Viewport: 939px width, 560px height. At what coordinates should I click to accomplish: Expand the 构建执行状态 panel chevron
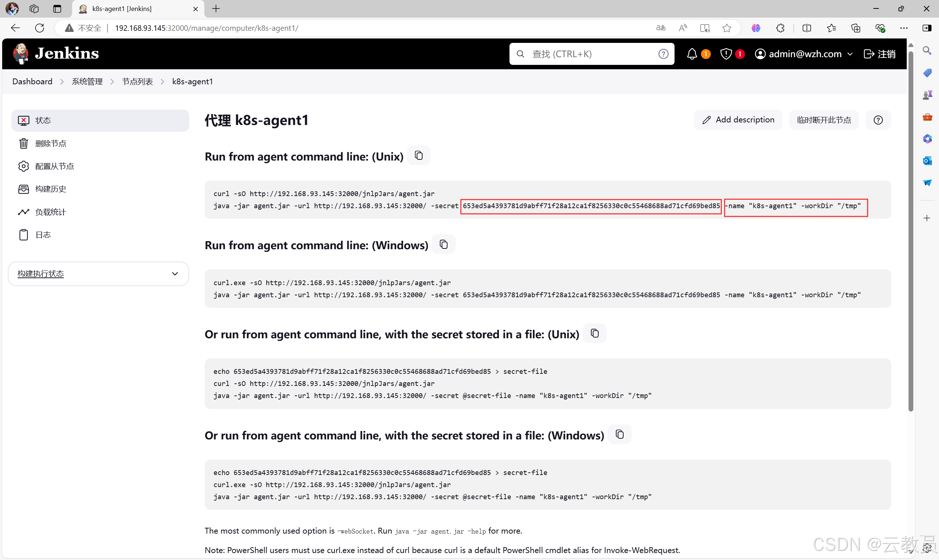tap(175, 273)
